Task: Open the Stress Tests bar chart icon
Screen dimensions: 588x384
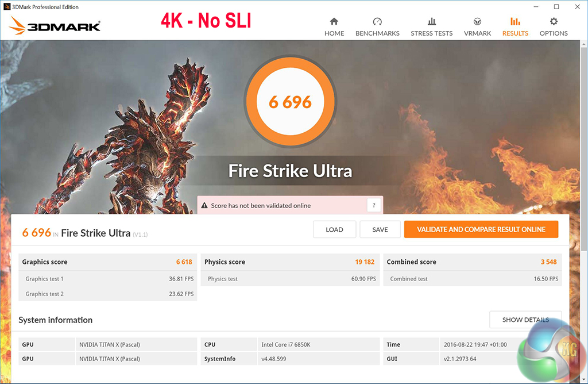Action: (x=432, y=21)
